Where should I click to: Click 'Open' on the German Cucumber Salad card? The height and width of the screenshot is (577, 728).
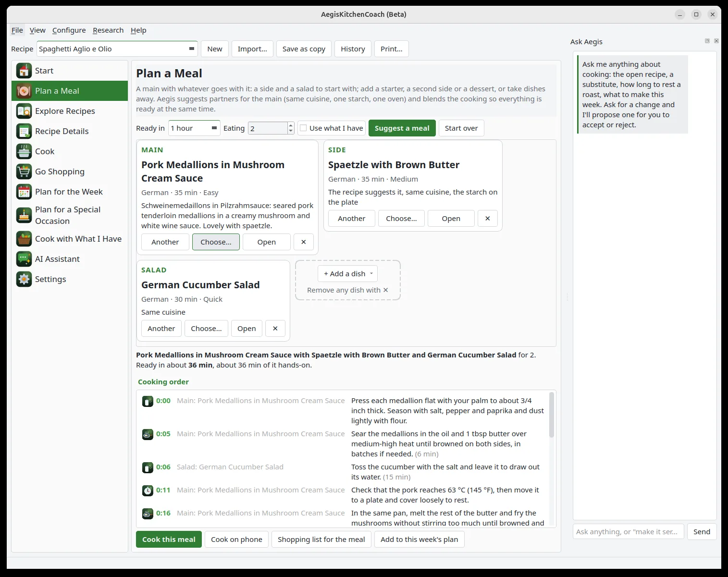click(x=247, y=329)
